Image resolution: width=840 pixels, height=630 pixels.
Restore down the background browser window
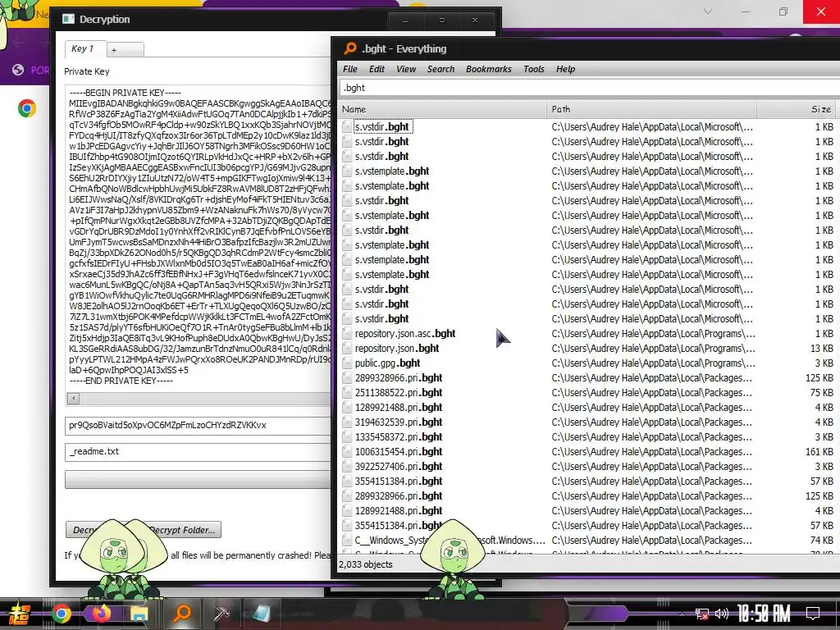click(783, 11)
